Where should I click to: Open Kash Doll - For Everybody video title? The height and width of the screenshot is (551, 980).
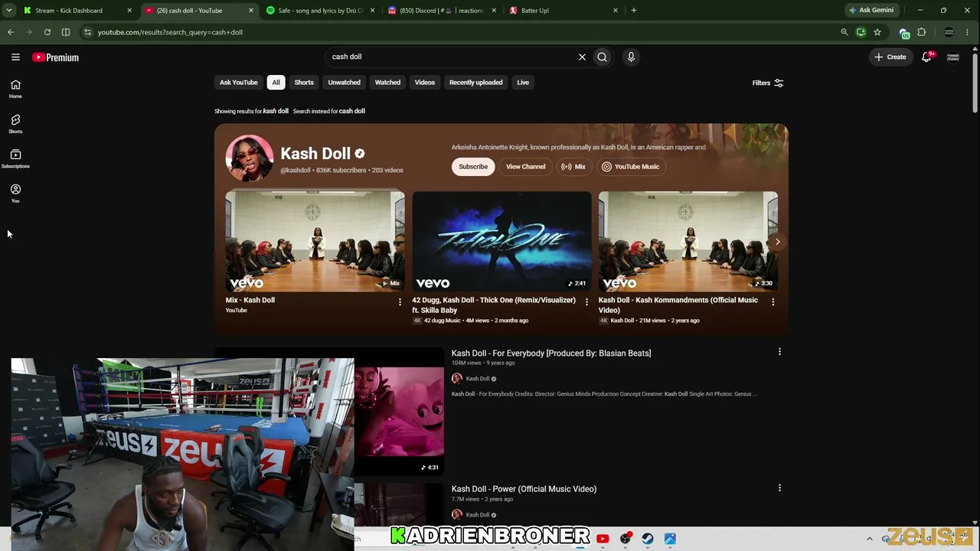tap(551, 354)
